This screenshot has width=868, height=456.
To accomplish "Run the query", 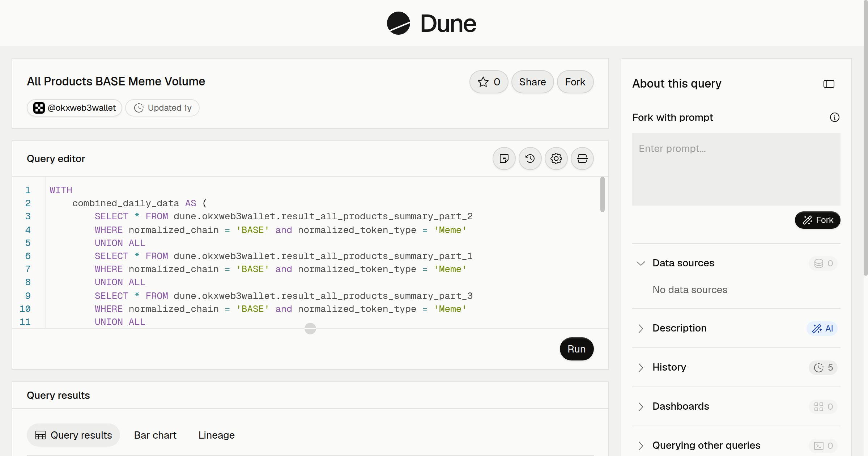I will (576, 349).
